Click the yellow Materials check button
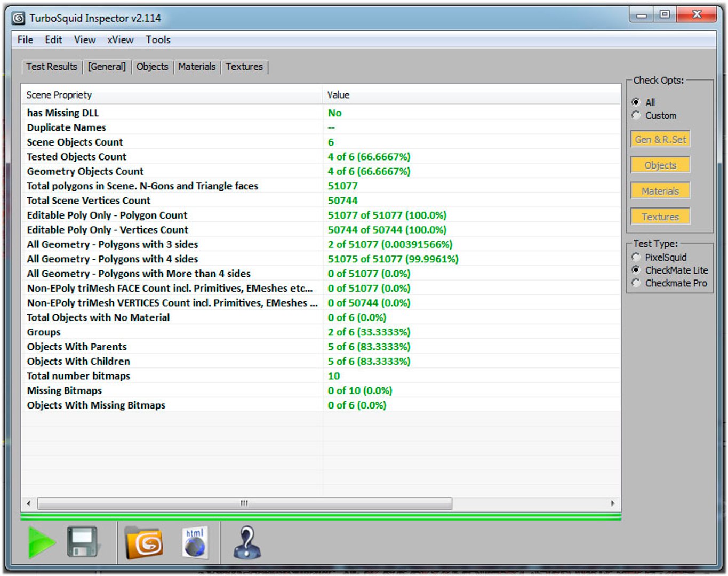728x576 pixels. tap(660, 191)
